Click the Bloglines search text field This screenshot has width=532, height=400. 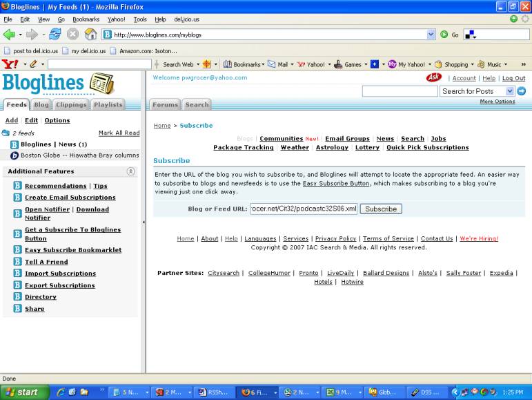click(400, 91)
